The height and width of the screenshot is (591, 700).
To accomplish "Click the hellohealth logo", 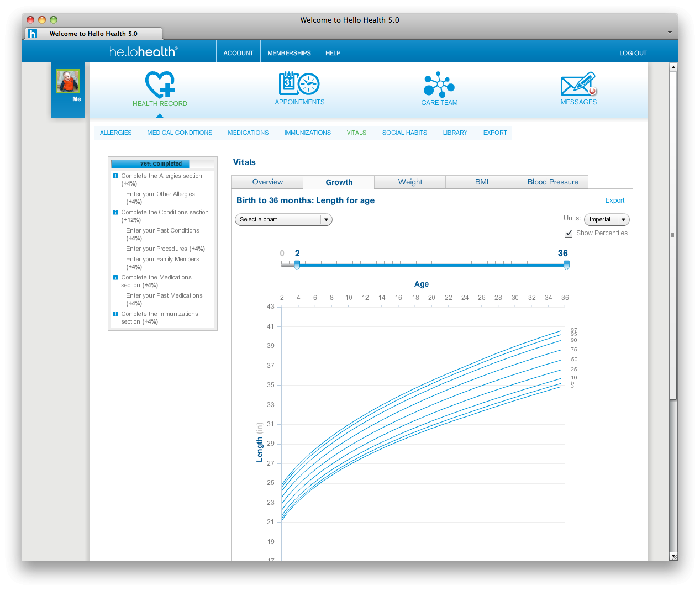I will point(144,51).
